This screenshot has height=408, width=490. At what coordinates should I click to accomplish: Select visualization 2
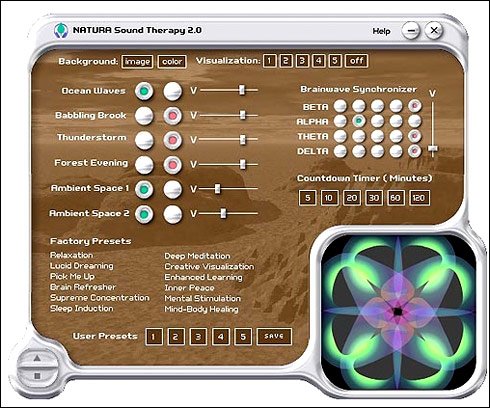pos(286,61)
